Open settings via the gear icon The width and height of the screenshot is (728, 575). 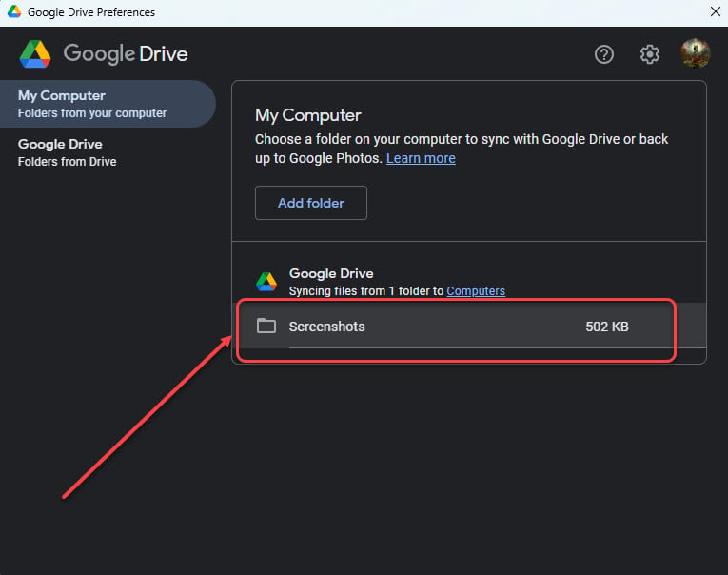650,54
